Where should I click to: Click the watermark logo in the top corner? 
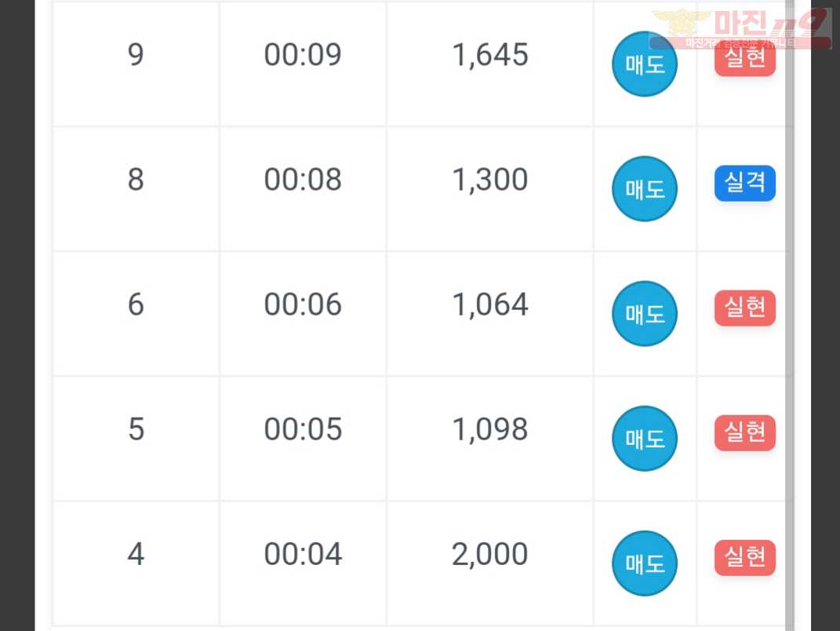(x=740, y=29)
